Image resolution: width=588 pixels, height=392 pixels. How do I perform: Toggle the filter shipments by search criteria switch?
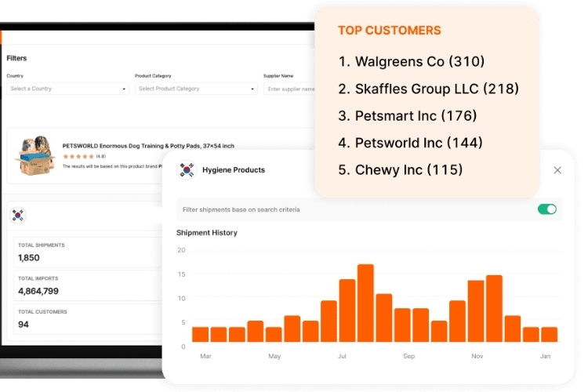(x=547, y=209)
